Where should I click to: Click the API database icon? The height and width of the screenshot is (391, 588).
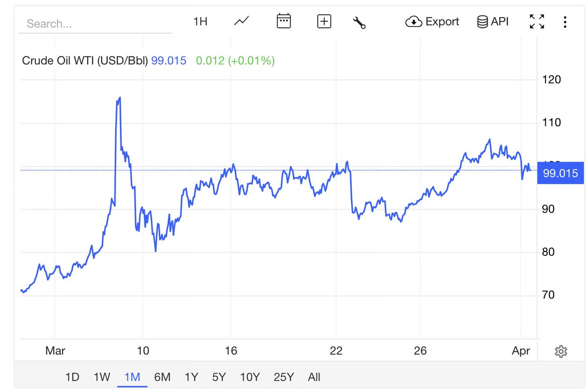tap(482, 22)
